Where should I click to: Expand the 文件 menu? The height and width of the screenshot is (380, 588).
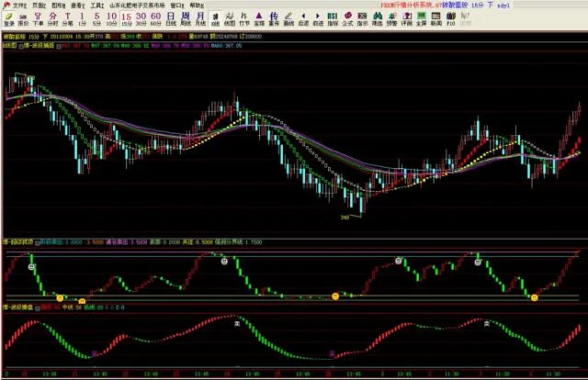pos(17,5)
